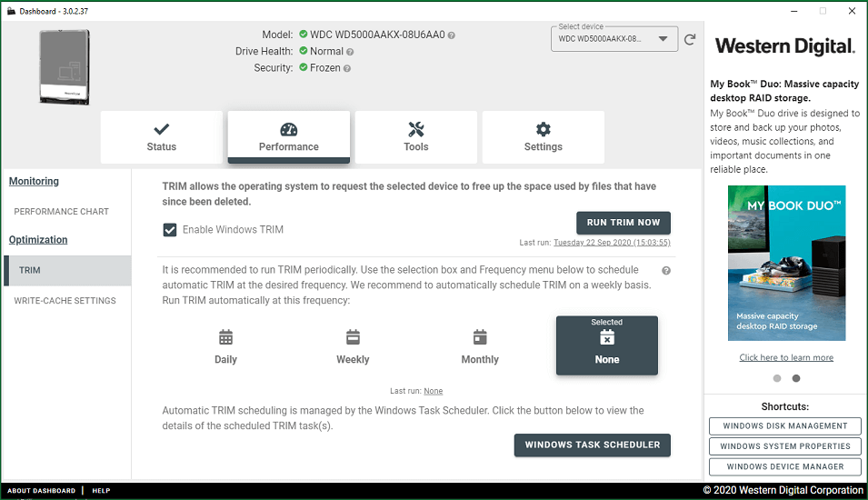Click the Monitoring section heading
The image size is (868, 500).
34,181
